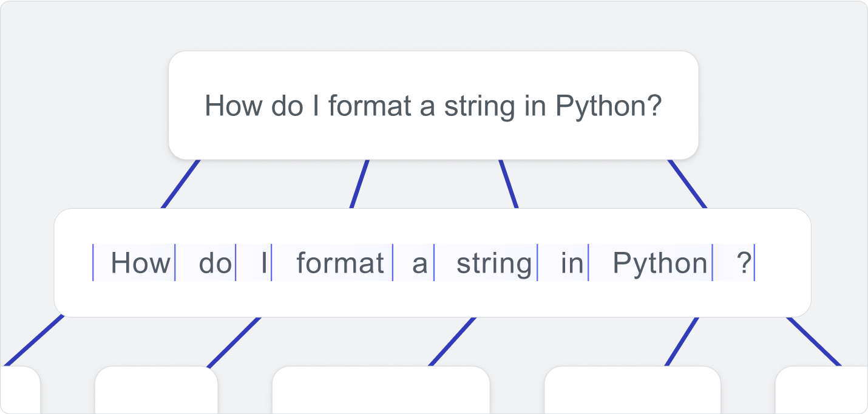Select the "Python" token
This screenshot has width=868, height=414.
point(651,263)
